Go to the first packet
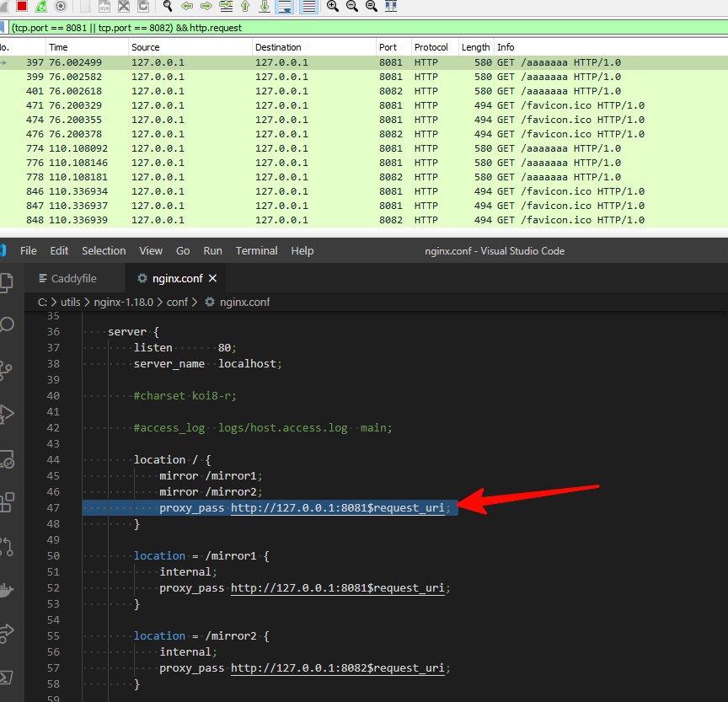This screenshot has height=702, width=728. 245,6
